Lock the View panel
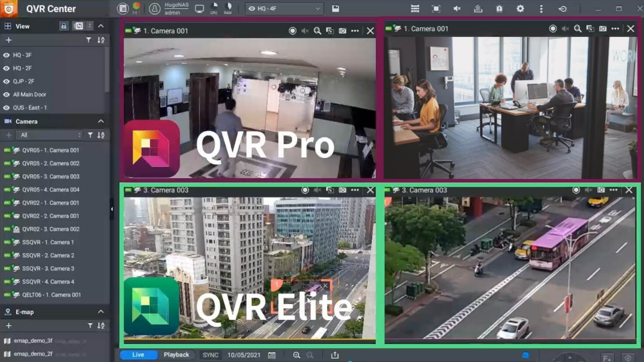 tap(64, 26)
